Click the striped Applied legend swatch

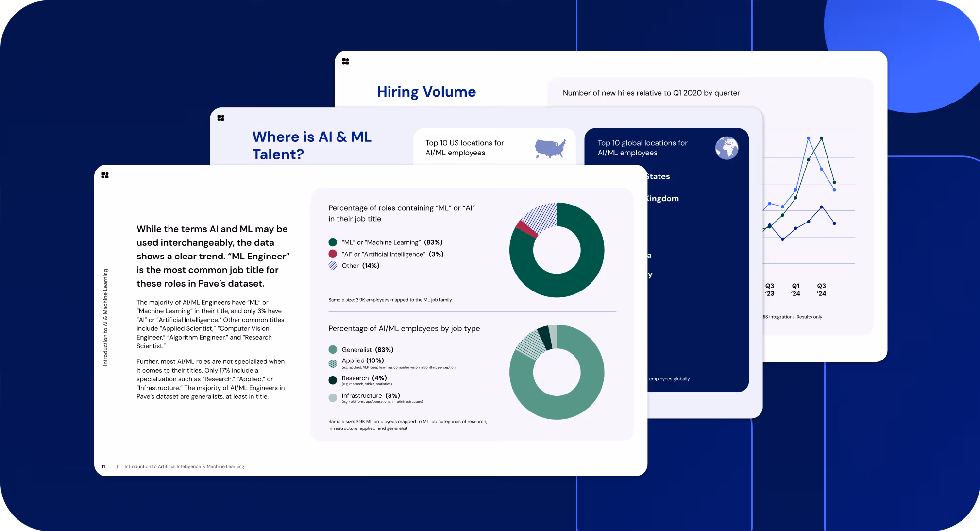[333, 363]
